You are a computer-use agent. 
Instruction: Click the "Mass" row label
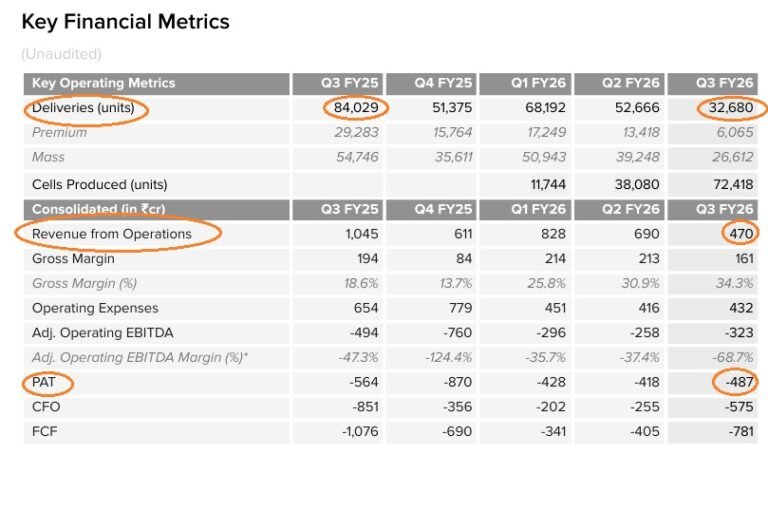click(48, 157)
